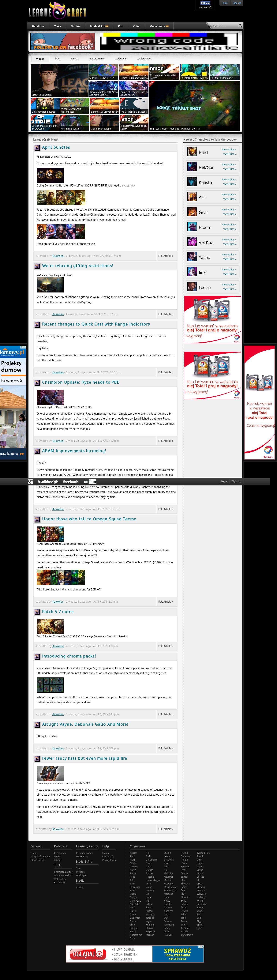Click the Facebook Lubię like button
Image resolution: width=277 pixels, height=980 pixels.
205,3
